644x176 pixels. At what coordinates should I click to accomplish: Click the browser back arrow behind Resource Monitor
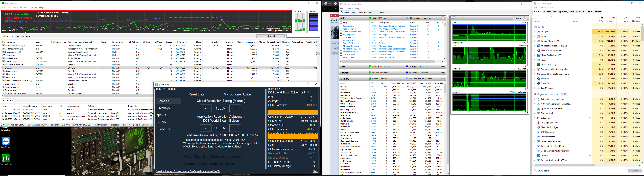pyautogui.click(x=325, y=9)
